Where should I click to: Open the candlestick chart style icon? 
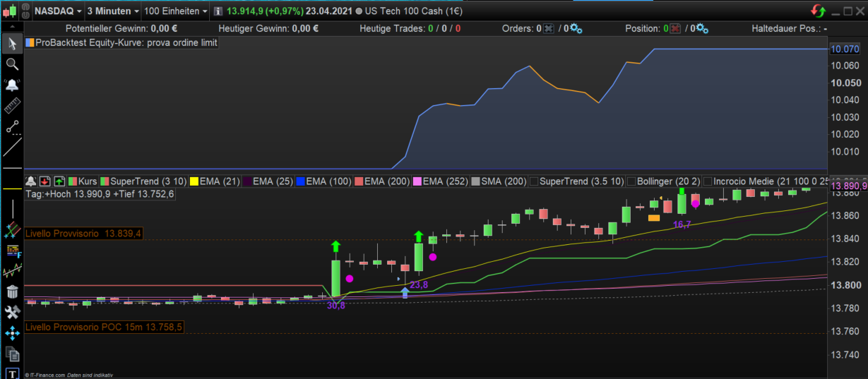point(9,11)
